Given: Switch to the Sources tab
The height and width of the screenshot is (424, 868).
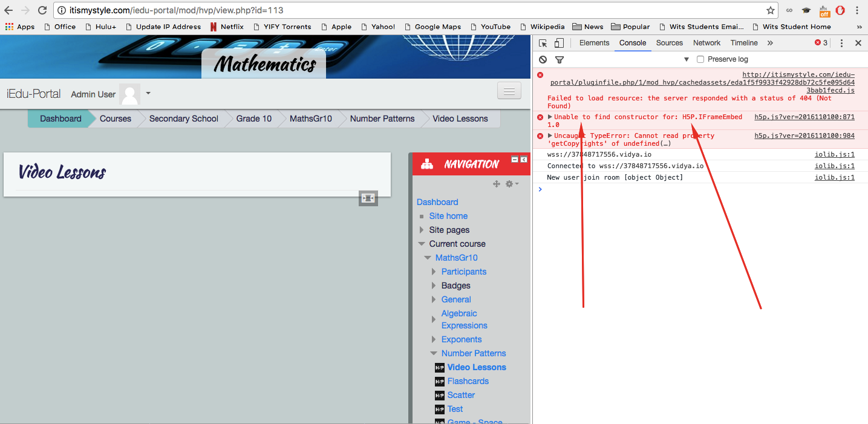Looking at the screenshot, I should (670, 43).
